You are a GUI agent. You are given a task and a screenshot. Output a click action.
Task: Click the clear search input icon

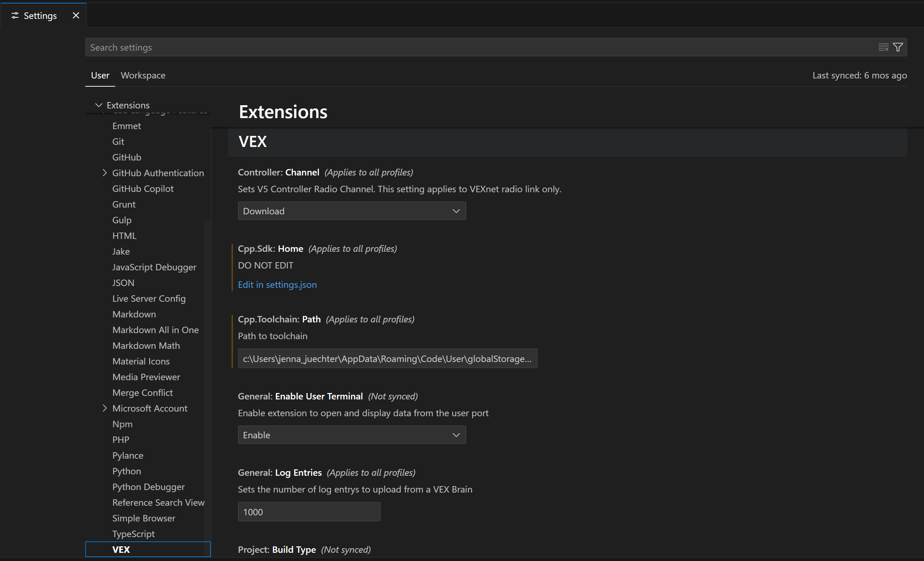click(x=883, y=47)
